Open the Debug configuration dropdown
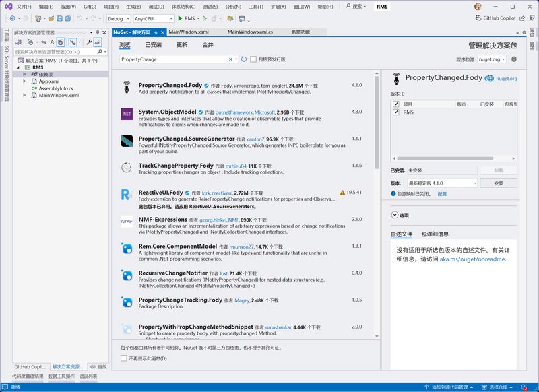This screenshot has height=392, width=539. pyautogui.click(x=119, y=18)
